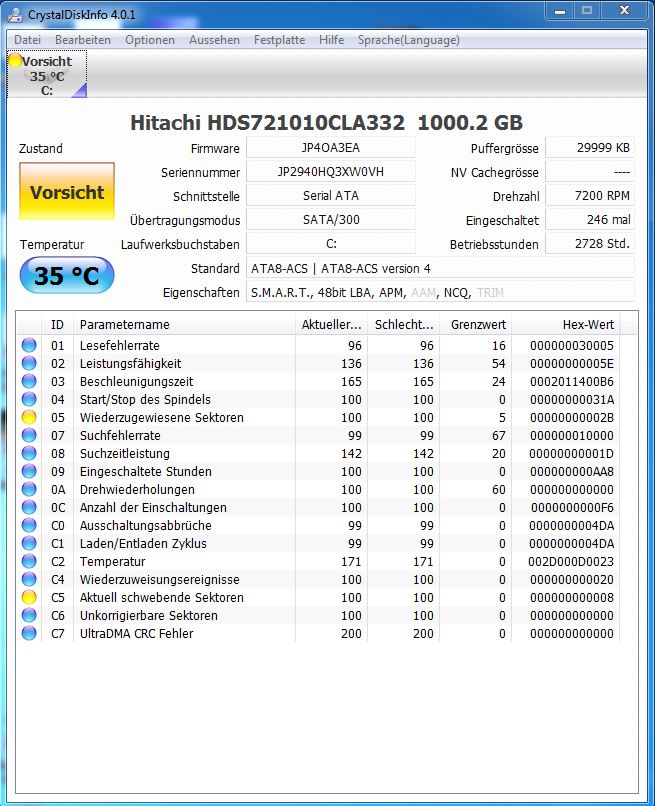Click the yellow Vorsicht health status button
This screenshot has width=655, height=806.
point(67,191)
